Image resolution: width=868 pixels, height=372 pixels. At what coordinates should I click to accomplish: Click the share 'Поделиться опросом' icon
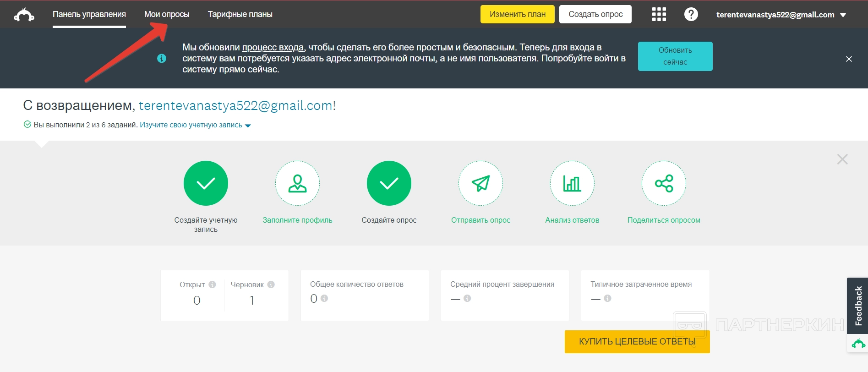tap(664, 183)
